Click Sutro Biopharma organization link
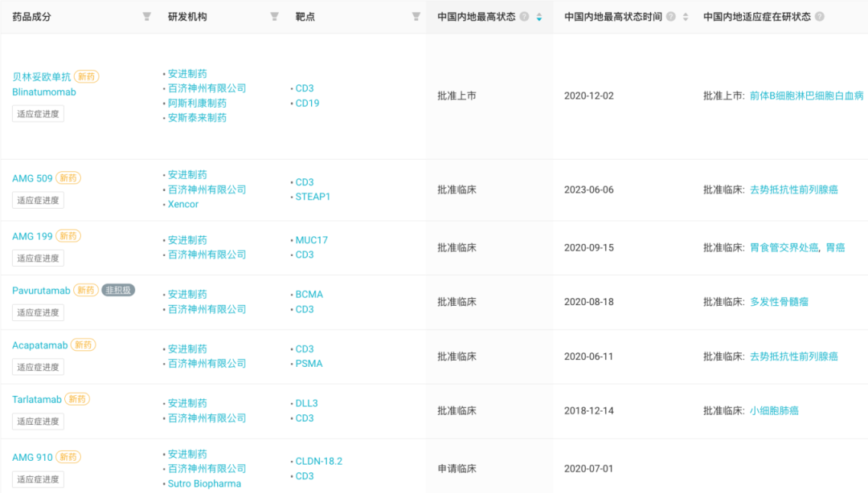The width and height of the screenshot is (868, 493). tap(204, 484)
